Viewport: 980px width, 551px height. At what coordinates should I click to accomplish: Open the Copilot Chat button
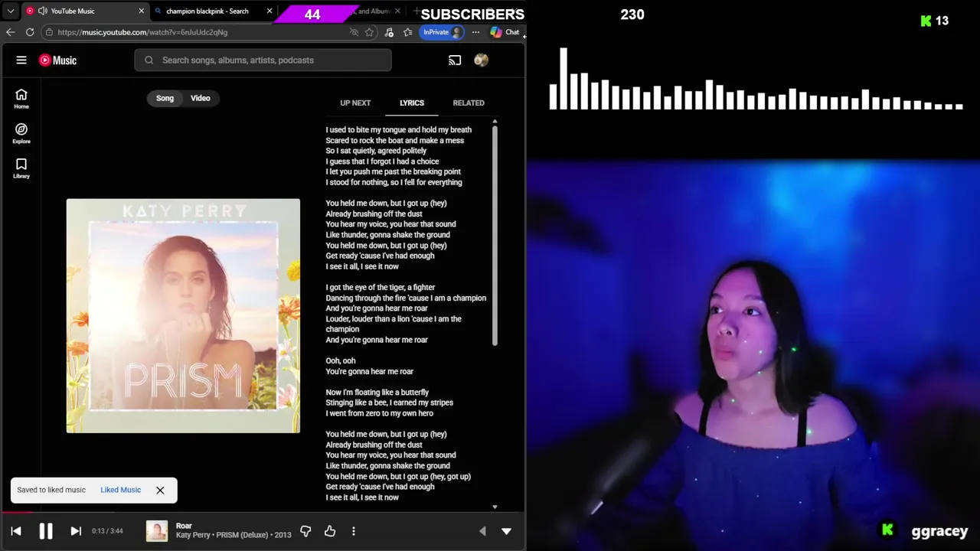point(505,32)
